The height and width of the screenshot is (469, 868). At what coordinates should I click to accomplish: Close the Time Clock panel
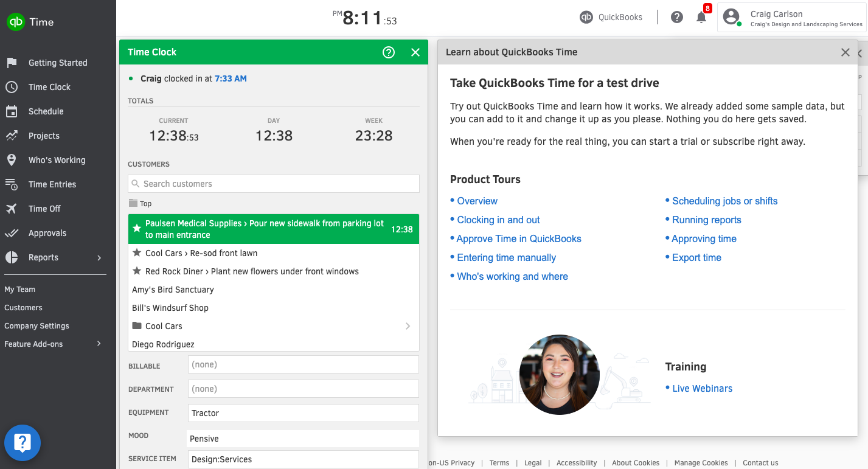click(x=415, y=52)
